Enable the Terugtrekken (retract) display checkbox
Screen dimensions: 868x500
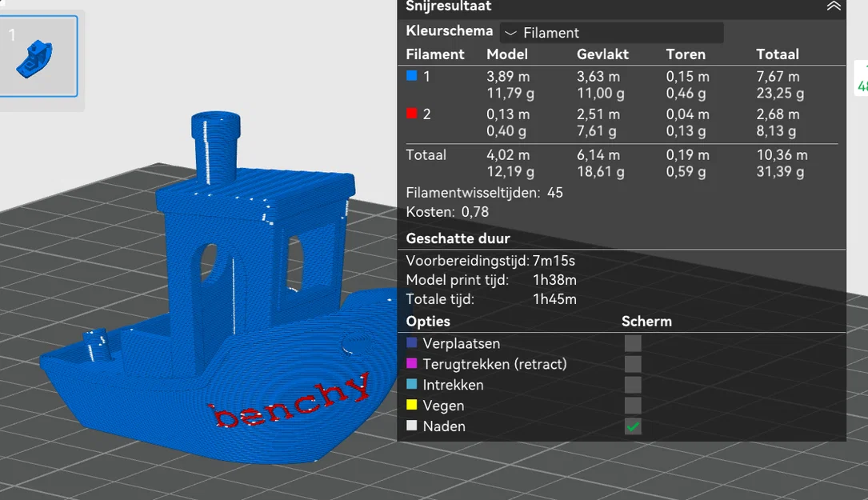(x=633, y=363)
